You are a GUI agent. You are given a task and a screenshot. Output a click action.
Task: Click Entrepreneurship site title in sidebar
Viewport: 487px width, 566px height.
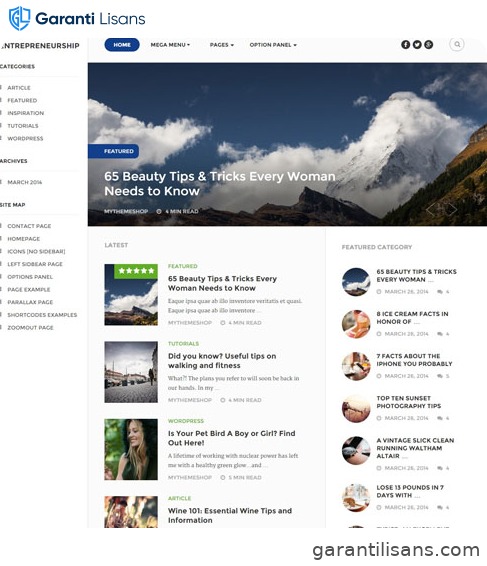(x=40, y=45)
